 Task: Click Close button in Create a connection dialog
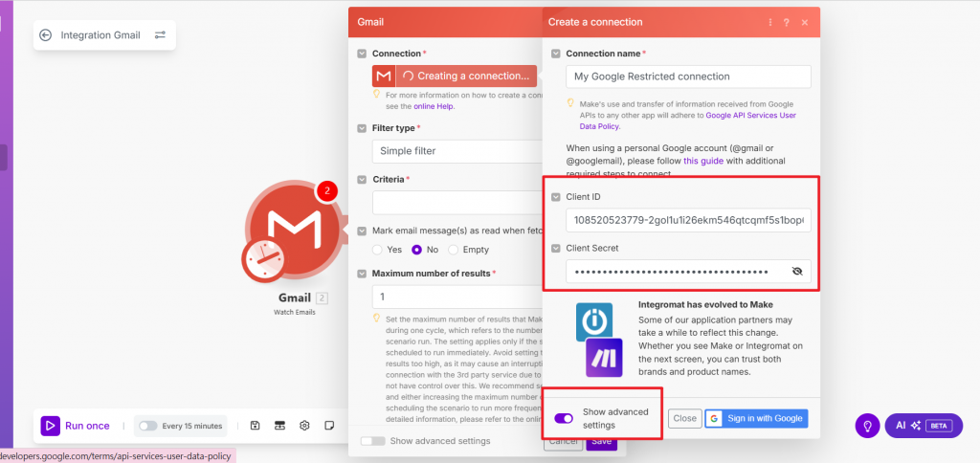685,418
